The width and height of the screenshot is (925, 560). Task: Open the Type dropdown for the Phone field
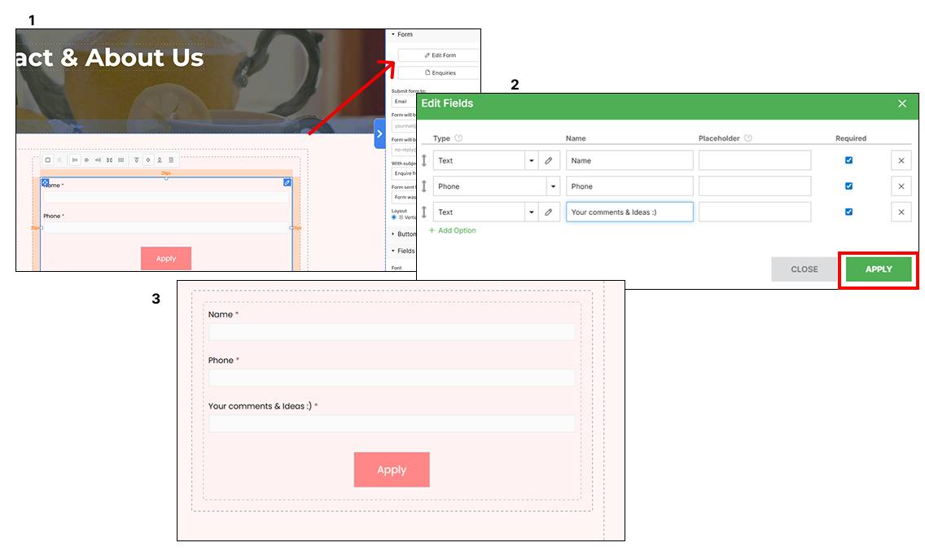coord(552,186)
